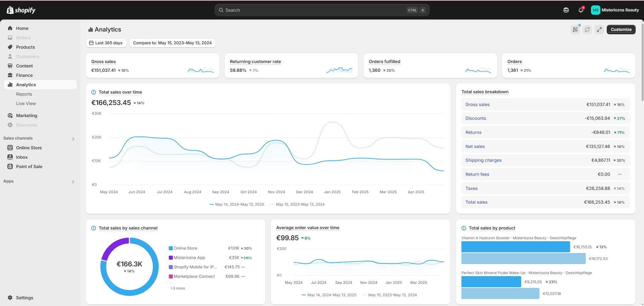The image size is (644, 306).
Task: Click the party popper what's new icon
Action: coord(575,30)
